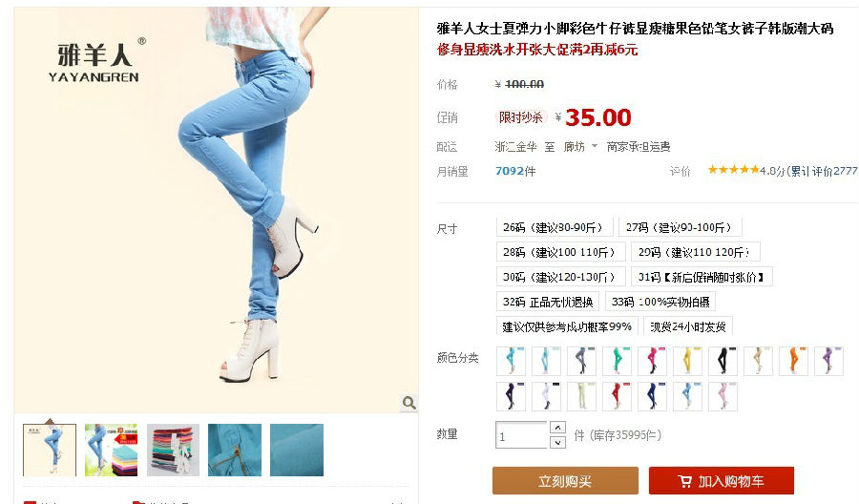Viewport: 859px width, 504px height.
Task: Open the cumulative reviews link 累计评价2777
Action: point(823,171)
